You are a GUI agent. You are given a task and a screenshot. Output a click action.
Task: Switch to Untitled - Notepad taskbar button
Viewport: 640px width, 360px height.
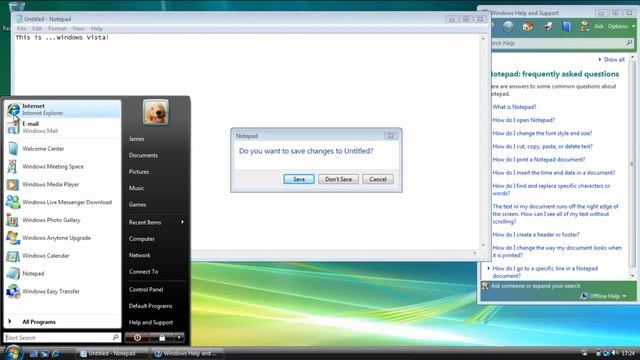(x=113, y=353)
